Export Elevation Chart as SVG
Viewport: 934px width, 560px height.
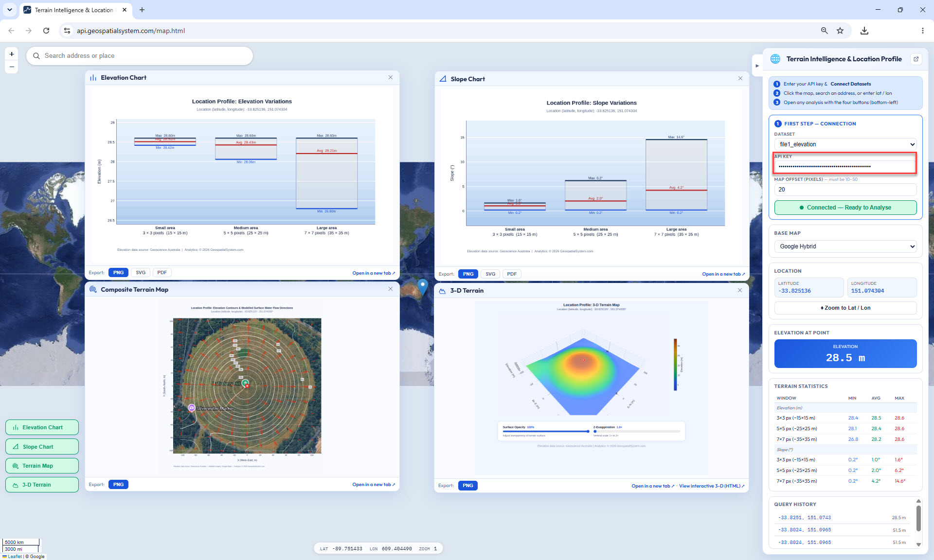click(x=141, y=273)
